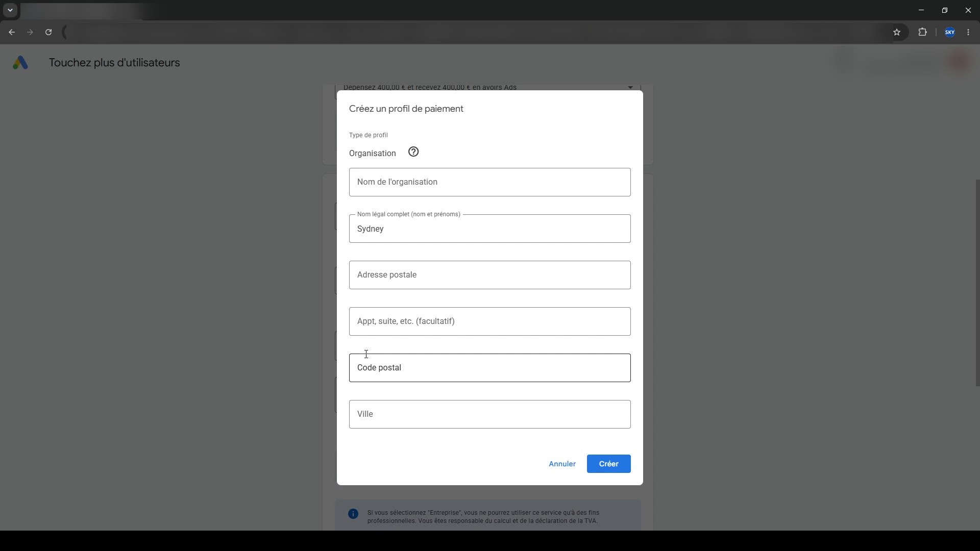Close the browser window

tap(968, 10)
